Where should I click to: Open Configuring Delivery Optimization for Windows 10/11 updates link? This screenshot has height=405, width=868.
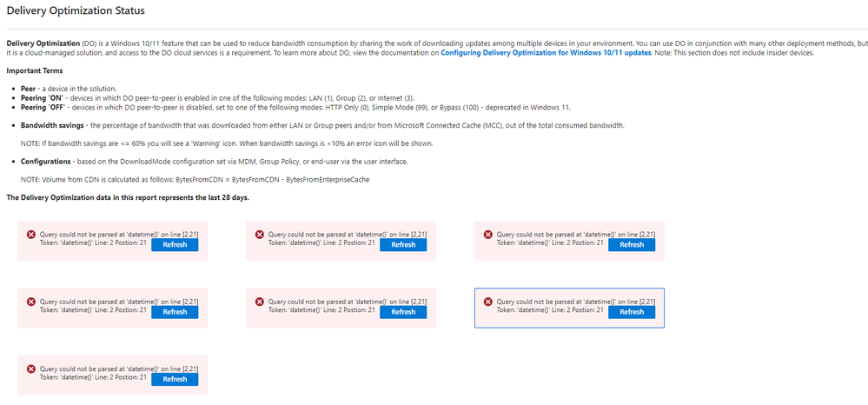tap(546, 53)
